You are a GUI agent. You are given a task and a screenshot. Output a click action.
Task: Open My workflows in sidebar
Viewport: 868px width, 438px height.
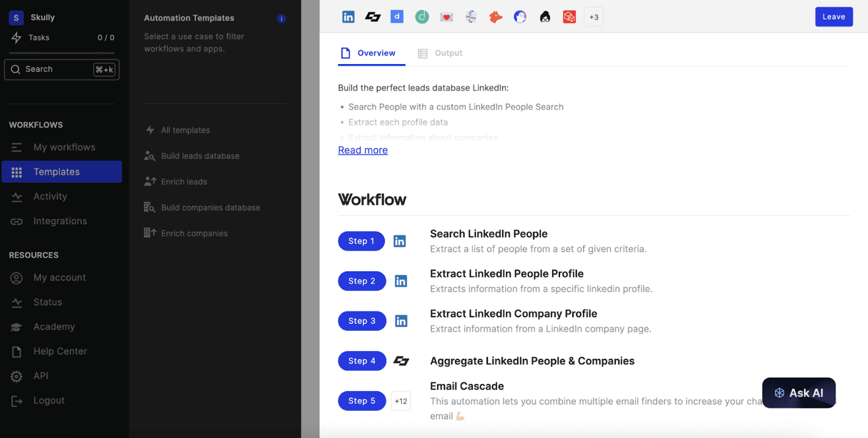coord(64,148)
